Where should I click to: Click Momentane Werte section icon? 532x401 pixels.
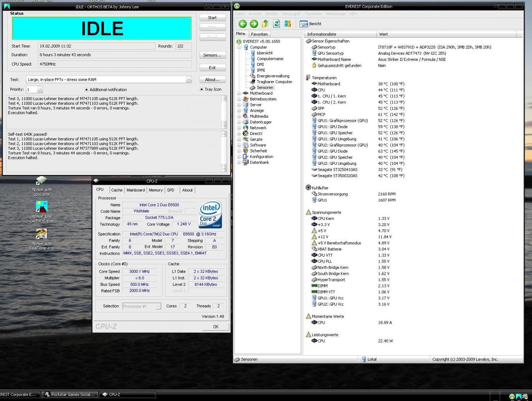tap(308, 316)
